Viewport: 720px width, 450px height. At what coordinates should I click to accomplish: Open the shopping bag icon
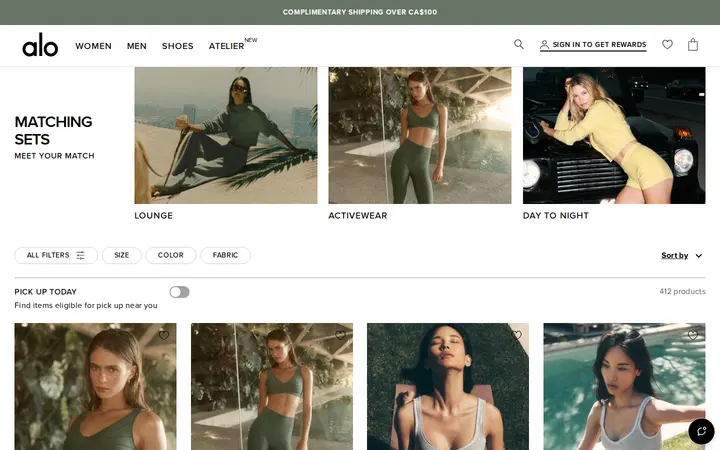693,45
